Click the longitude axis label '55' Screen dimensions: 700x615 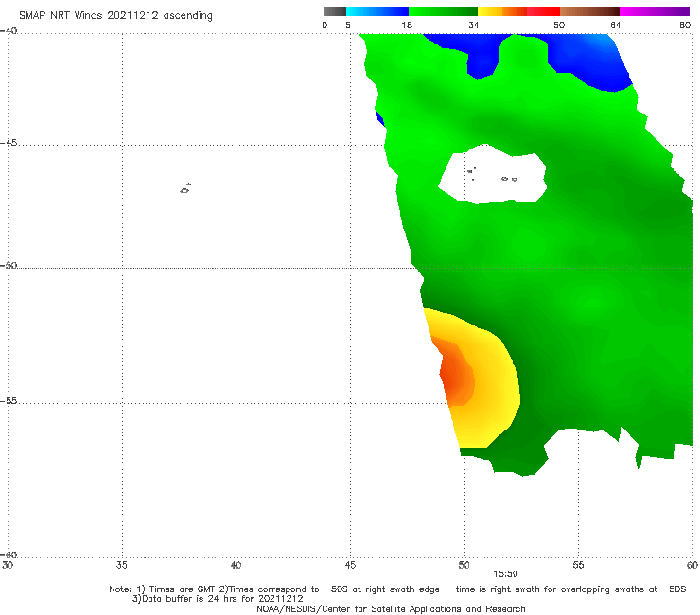[578, 565]
